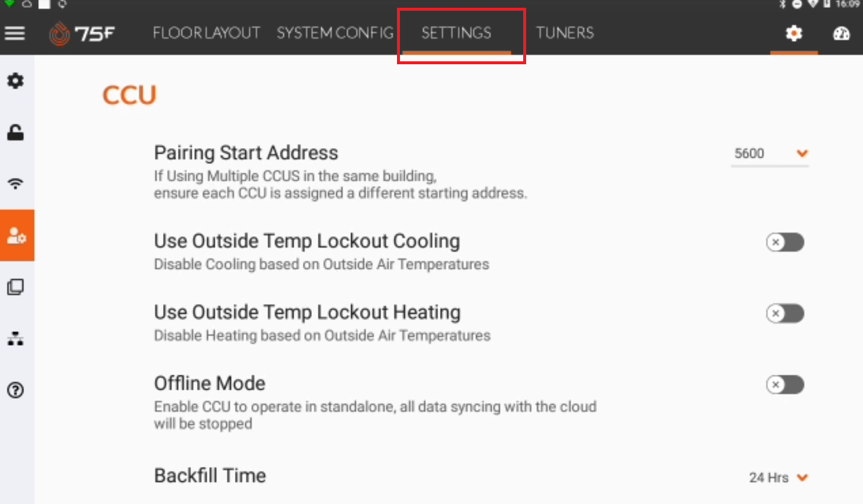Open the hamburger navigation menu
The height and width of the screenshot is (504, 863).
click(x=15, y=33)
